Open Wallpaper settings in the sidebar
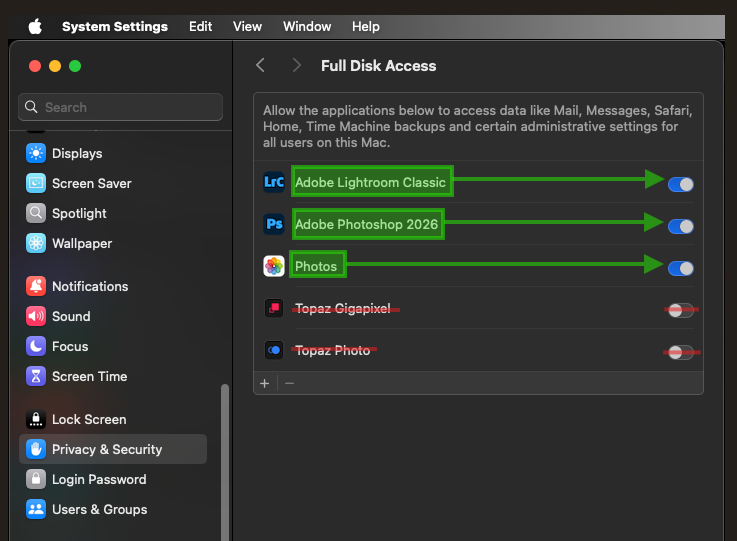Screen dimensions: 737x541 pyautogui.click(x=82, y=243)
